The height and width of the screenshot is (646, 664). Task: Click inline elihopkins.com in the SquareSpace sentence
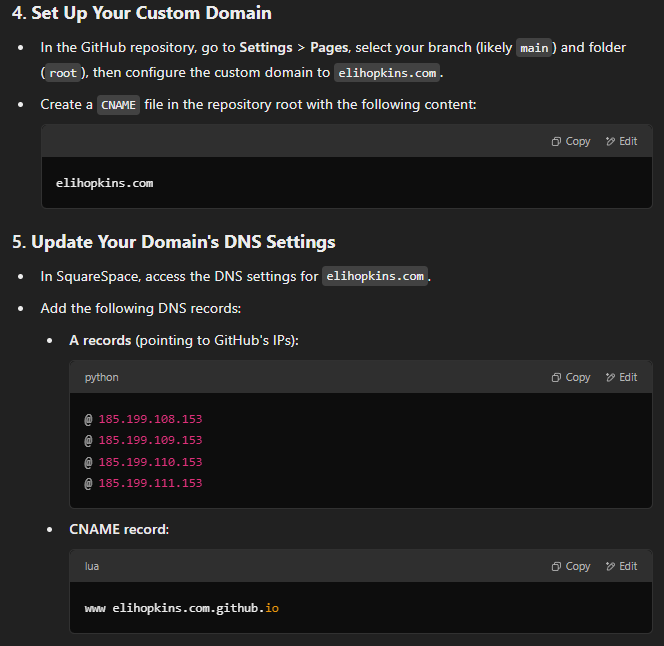(375, 276)
